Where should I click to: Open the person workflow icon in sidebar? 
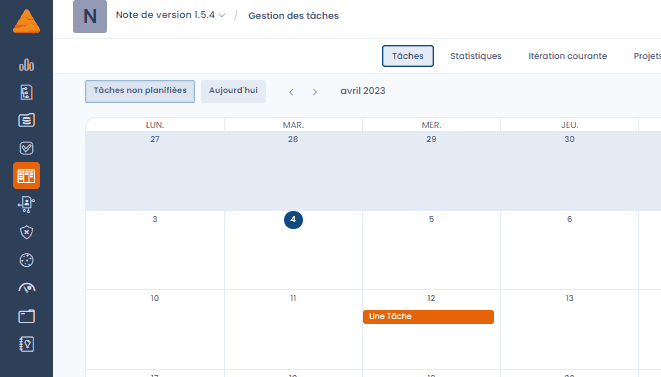(x=27, y=205)
